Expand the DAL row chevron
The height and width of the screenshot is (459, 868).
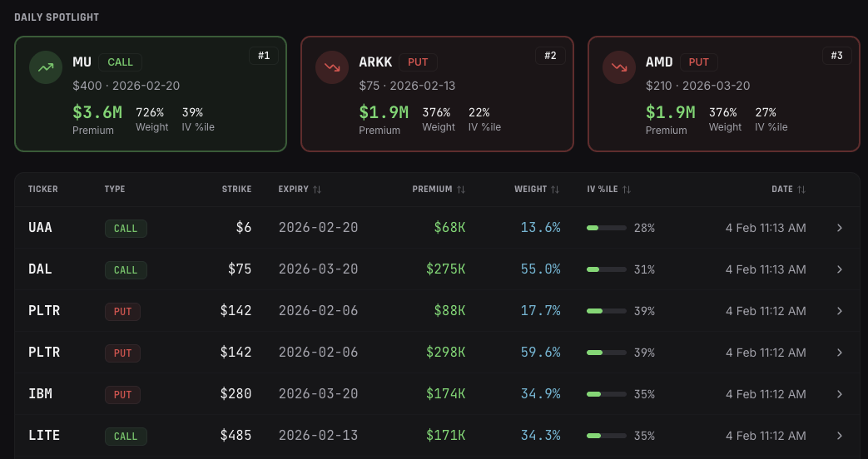(x=839, y=269)
